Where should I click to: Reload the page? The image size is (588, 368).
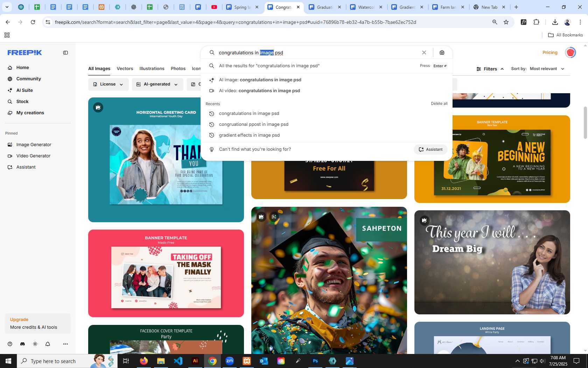coord(33,22)
